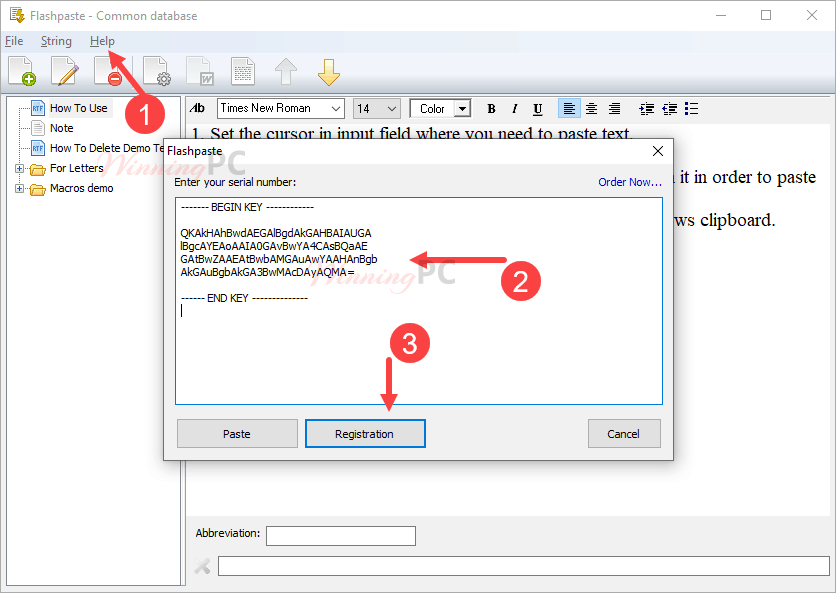This screenshot has width=836, height=593.
Task: Center align the text
Action: (x=591, y=109)
